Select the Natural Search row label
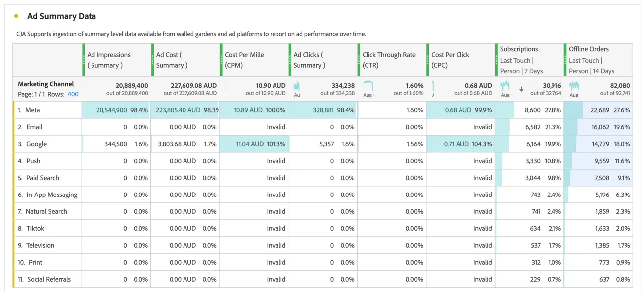The height and width of the screenshot is (292, 644). click(46, 211)
